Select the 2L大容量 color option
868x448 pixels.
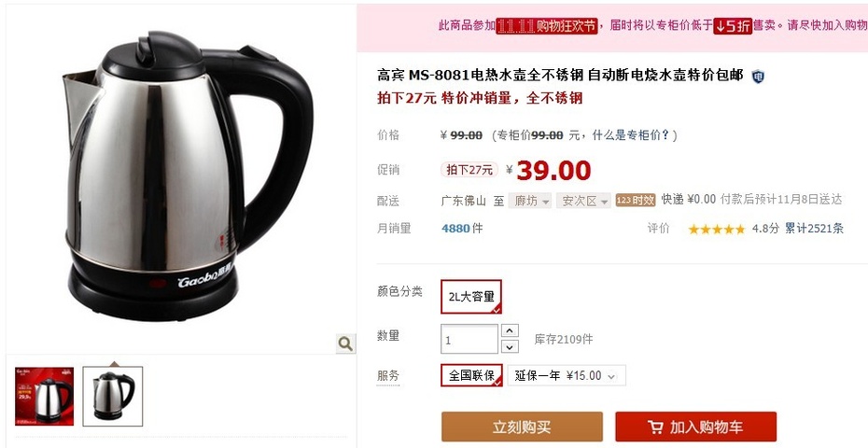(471, 297)
